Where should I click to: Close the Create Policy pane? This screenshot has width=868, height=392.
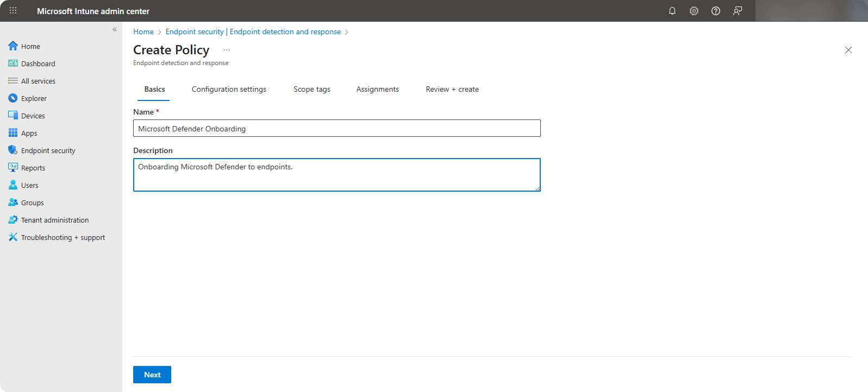coord(848,50)
